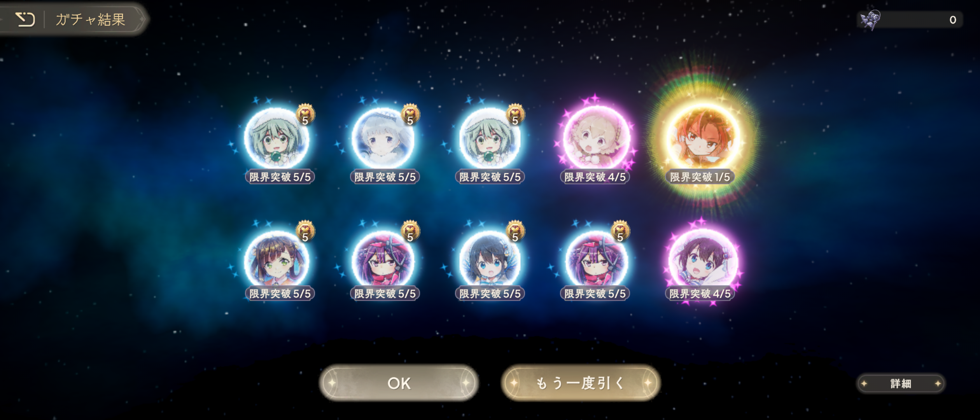Click the top-row 限界突破 4/5 label
Image resolution: width=980 pixels, height=420 pixels.
pos(595,177)
